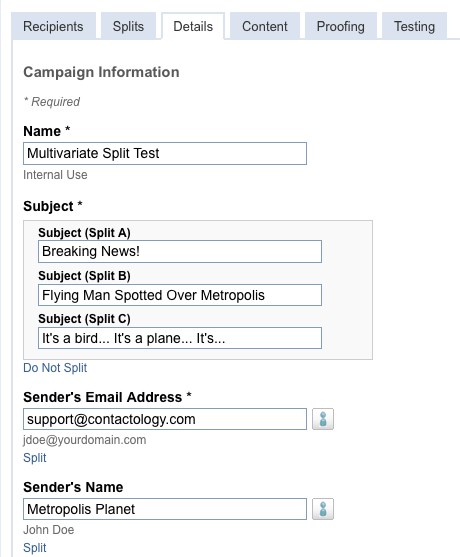Click the Subject (Split A) label
This screenshot has width=460, height=557.
coord(84,233)
